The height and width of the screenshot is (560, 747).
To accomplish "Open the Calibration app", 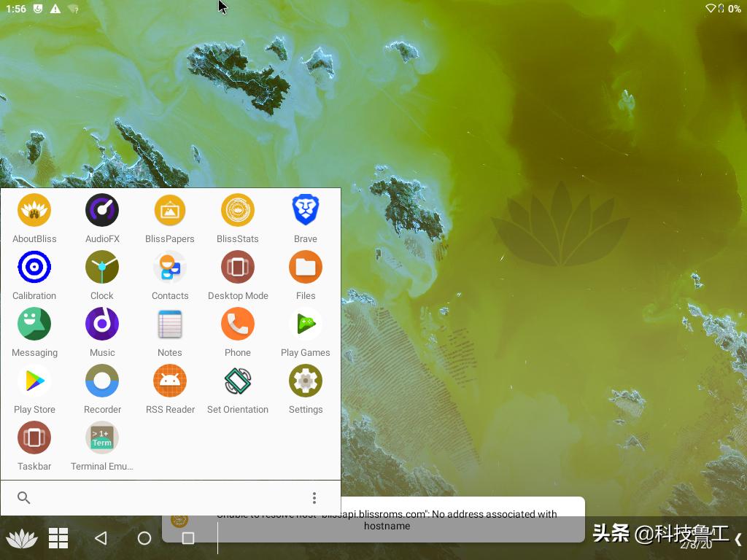I will (x=34, y=266).
